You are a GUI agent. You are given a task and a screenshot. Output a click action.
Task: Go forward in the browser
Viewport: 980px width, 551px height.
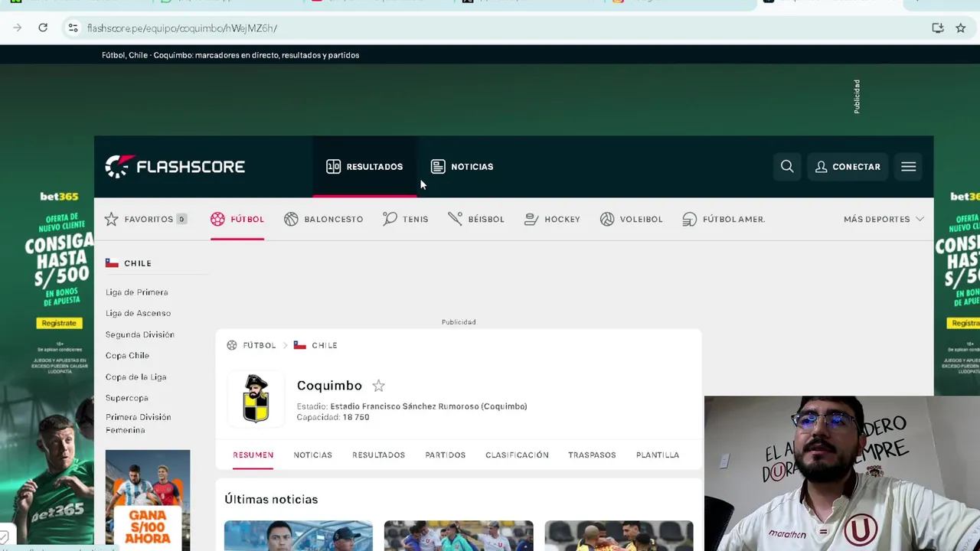coord(17,28)
